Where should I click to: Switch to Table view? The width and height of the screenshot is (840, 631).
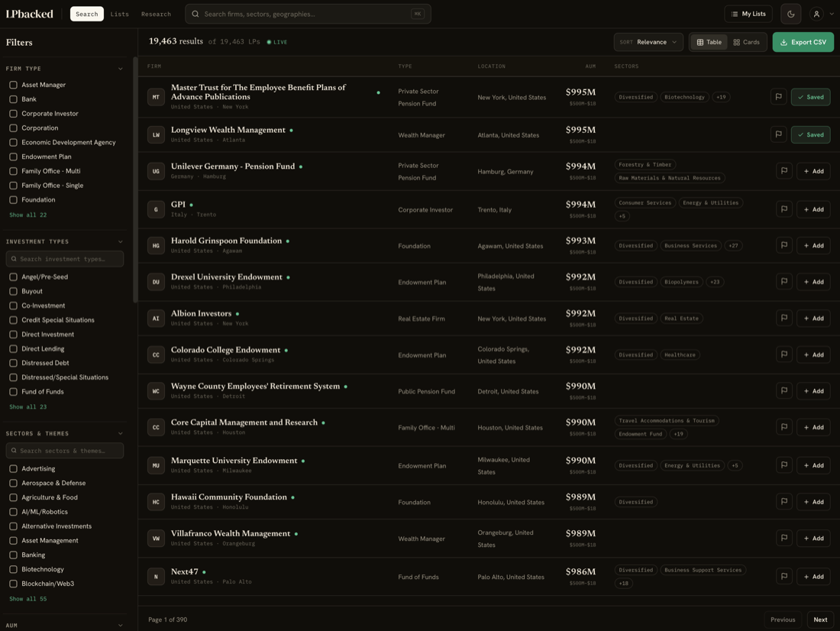click(x=709, y=42)
